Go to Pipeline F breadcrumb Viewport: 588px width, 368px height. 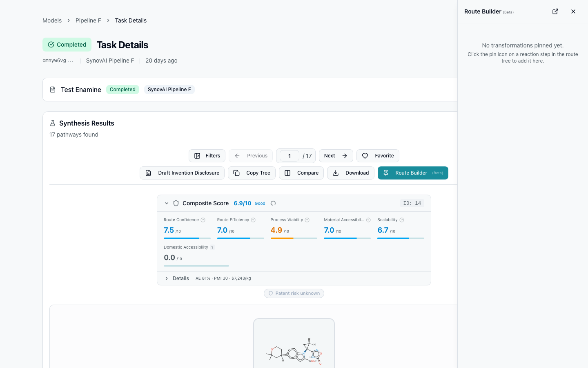(88, 20)
